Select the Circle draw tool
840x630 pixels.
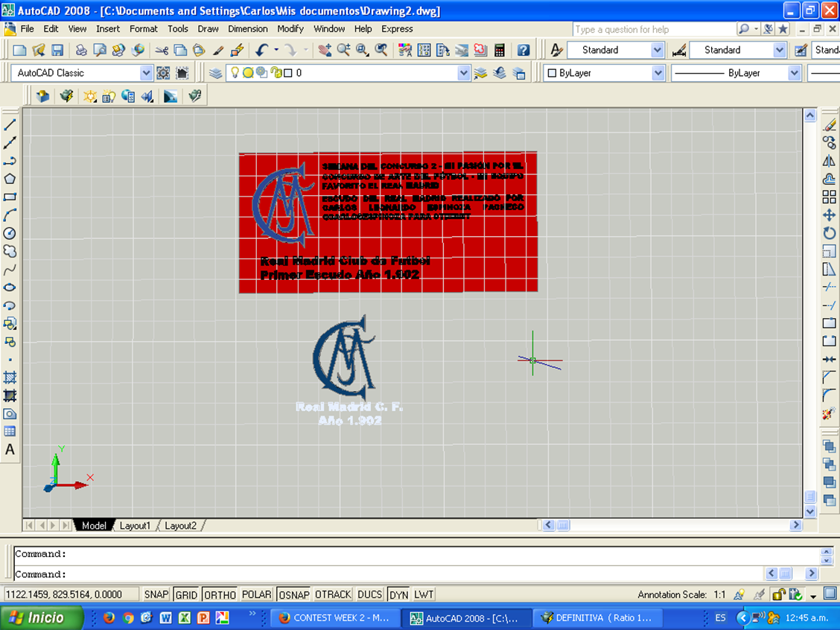pos(10,233)
